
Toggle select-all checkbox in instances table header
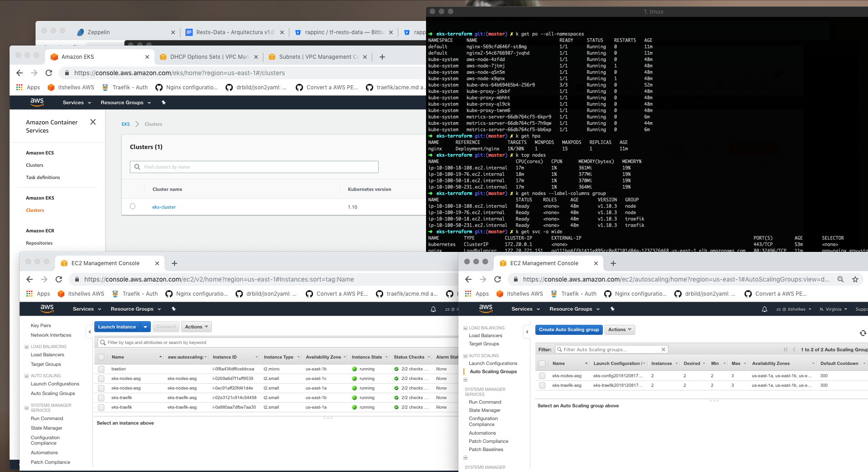click(x=101, y=357)
